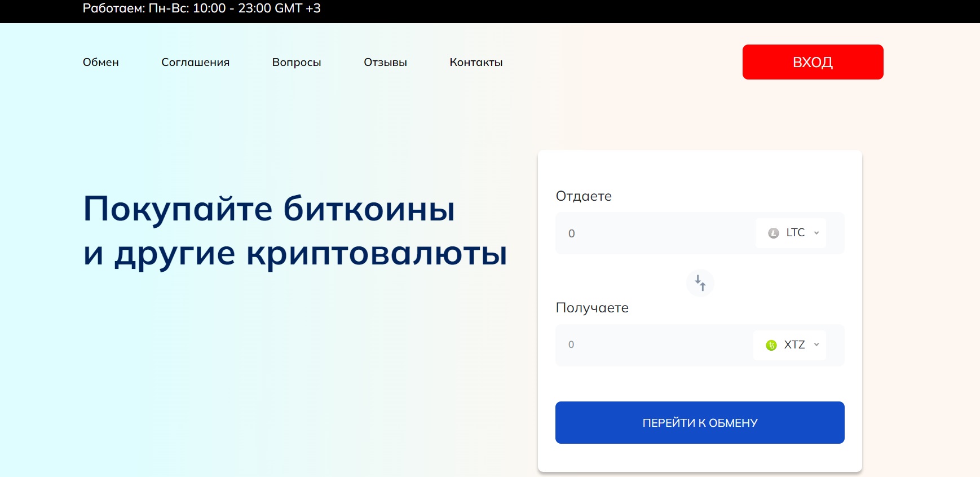Expand the XTZ currency dropdown
This screenshot has height=477, width=980.
click(789, 345)
